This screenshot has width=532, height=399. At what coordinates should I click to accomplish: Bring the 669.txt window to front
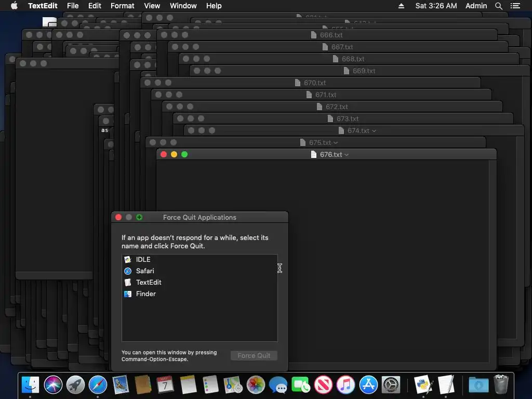click(x=360, y=71)
